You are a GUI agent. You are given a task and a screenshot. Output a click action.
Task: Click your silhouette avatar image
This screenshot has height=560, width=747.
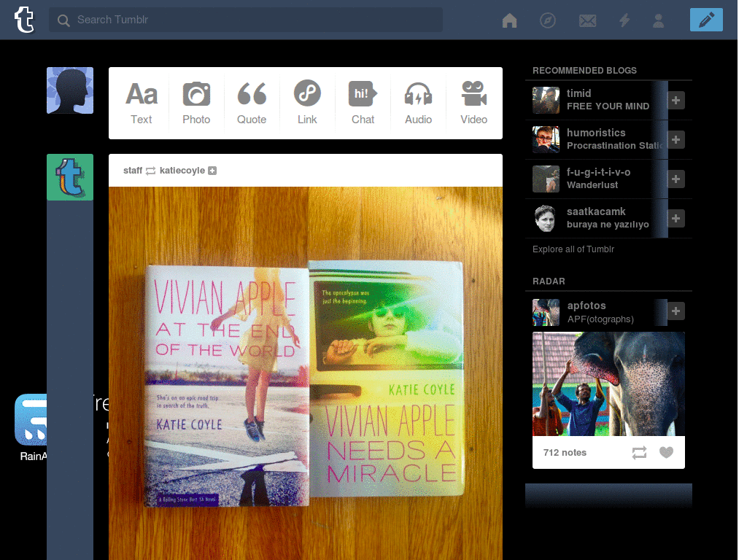(70, 90)
